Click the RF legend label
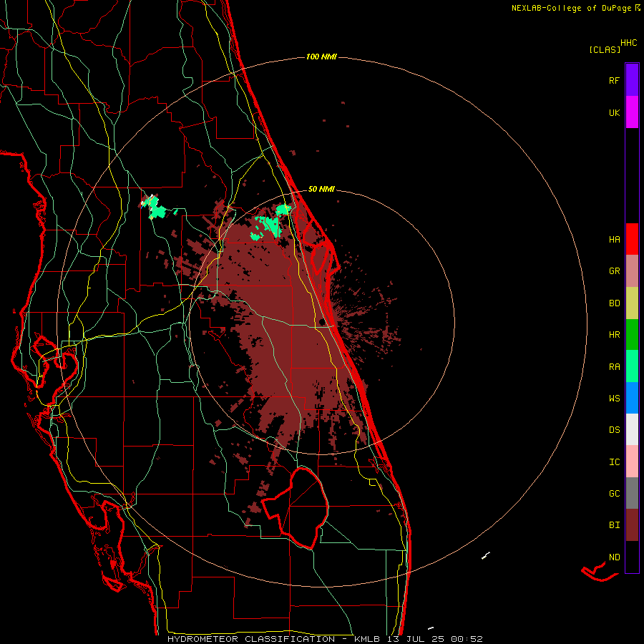The image size is (644, 644). point(614,80)
